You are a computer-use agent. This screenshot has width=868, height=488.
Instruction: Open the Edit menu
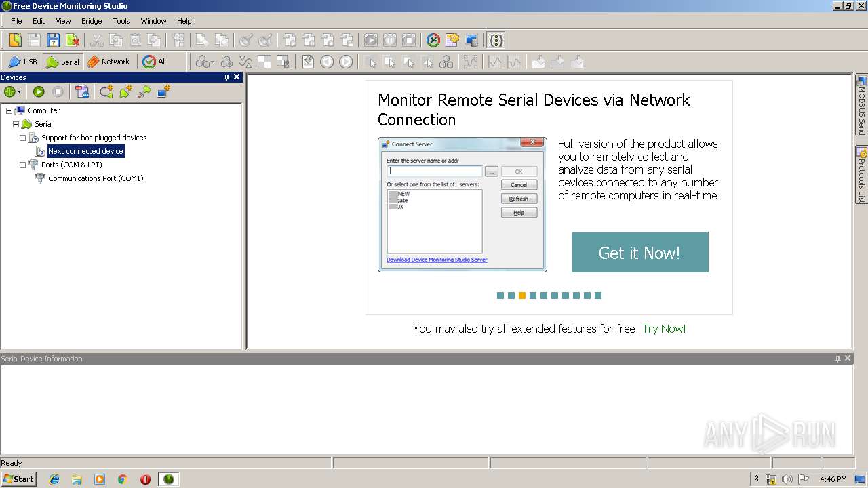[39, 21]
